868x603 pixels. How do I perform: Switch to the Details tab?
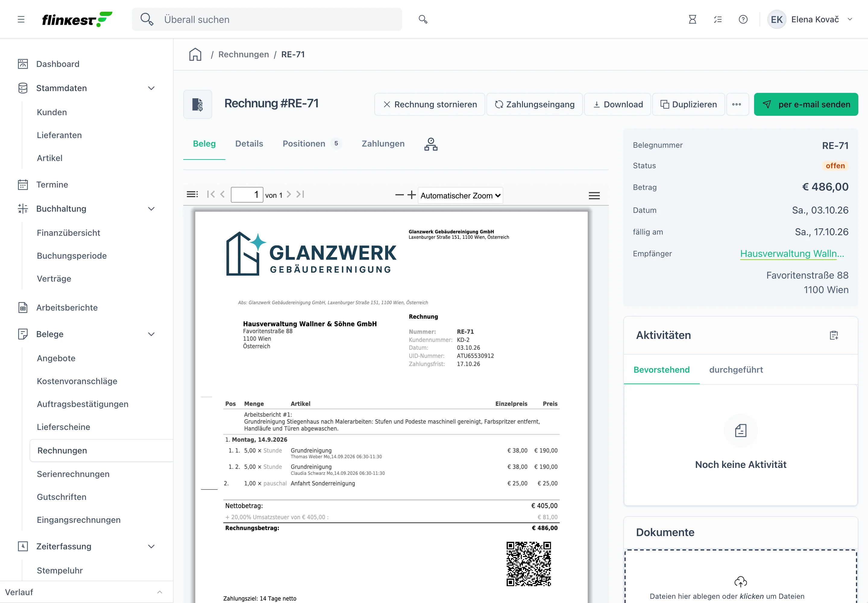[x=249, y=144]
